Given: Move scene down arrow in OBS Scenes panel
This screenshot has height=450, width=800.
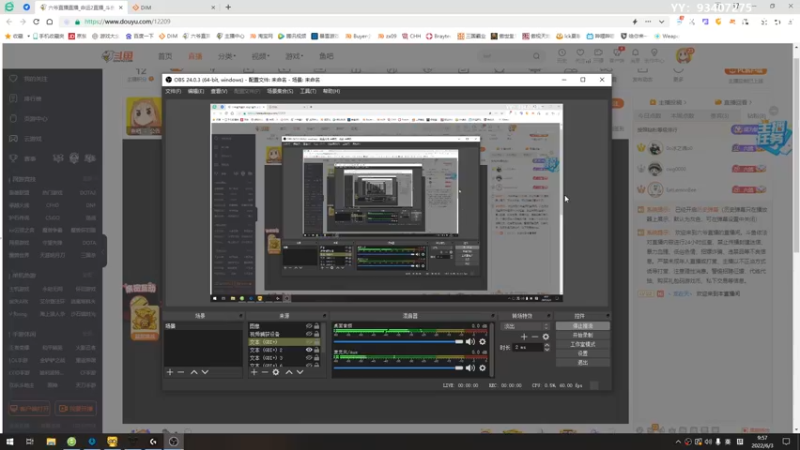Looking at the screenshot, I should click(x=205, y=372).
